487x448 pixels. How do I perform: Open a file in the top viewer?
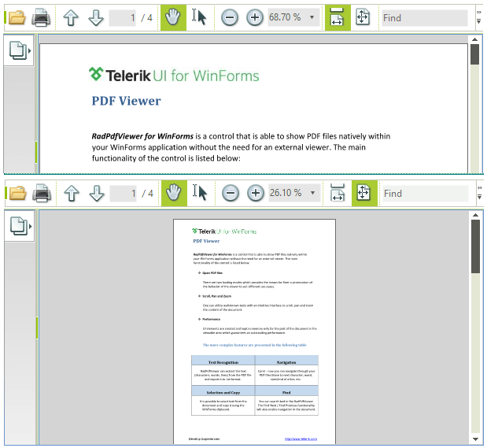17,17
